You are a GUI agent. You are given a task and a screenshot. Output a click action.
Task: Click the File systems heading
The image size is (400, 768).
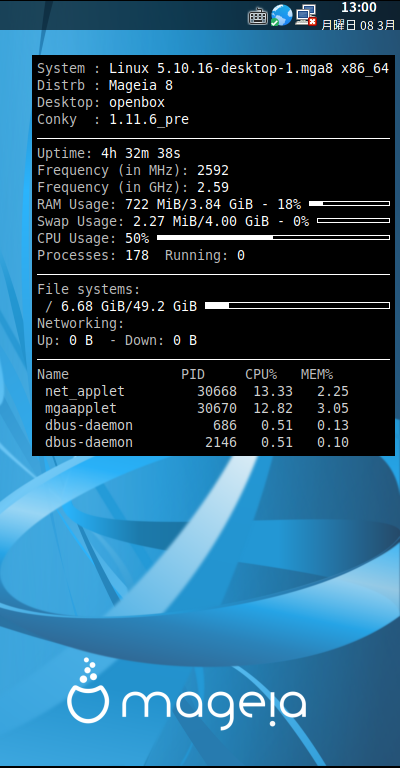tap(89, 289)
